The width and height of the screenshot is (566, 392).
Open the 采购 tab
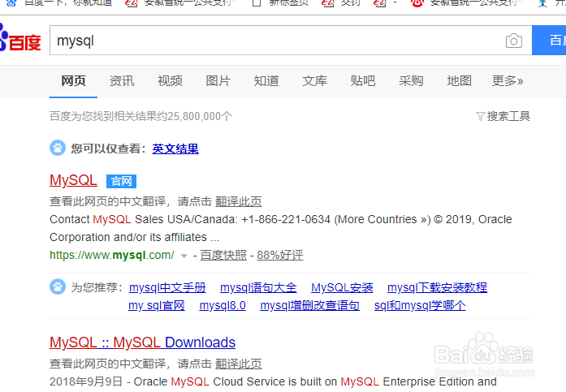(x=411, y=81)
